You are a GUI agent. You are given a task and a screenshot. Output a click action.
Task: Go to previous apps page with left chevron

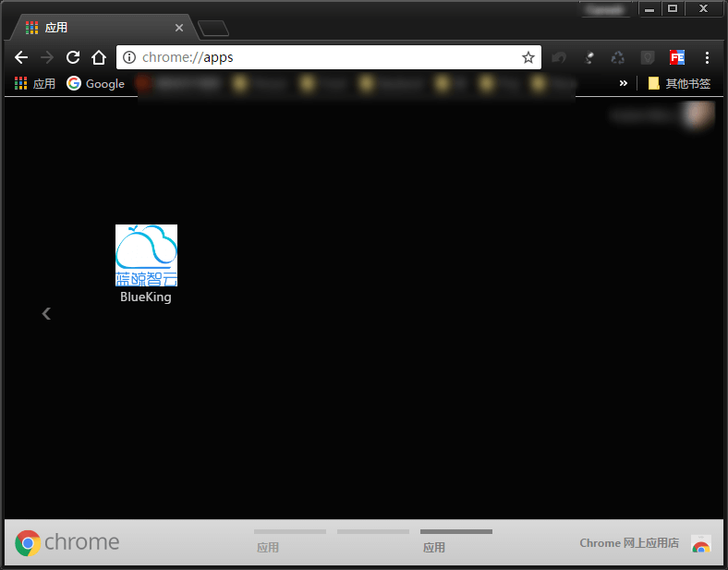46,314
